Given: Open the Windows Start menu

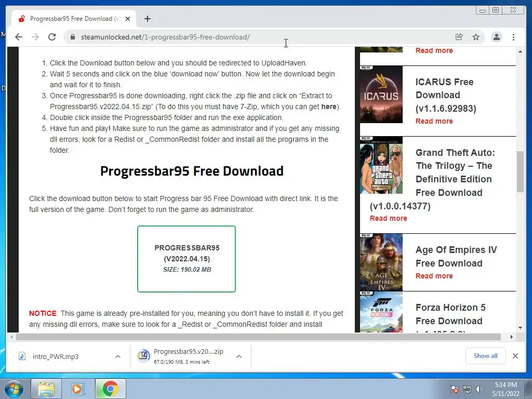Looking at the screenshot, I should click(14, 389).
